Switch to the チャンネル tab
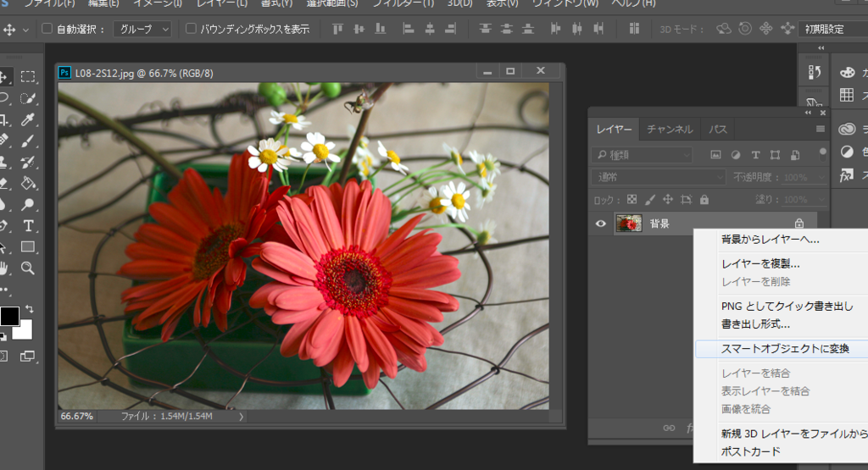 pyautogui.click(x=670, y=130)
